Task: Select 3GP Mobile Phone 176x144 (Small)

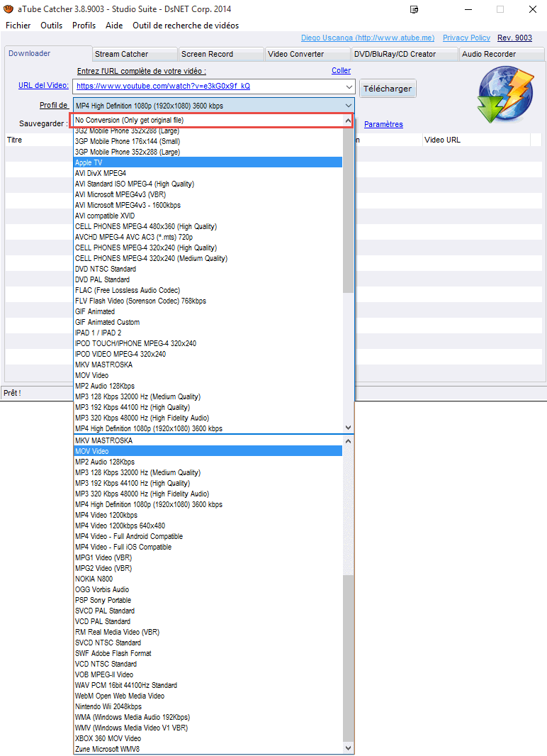Action: [208, 141]
